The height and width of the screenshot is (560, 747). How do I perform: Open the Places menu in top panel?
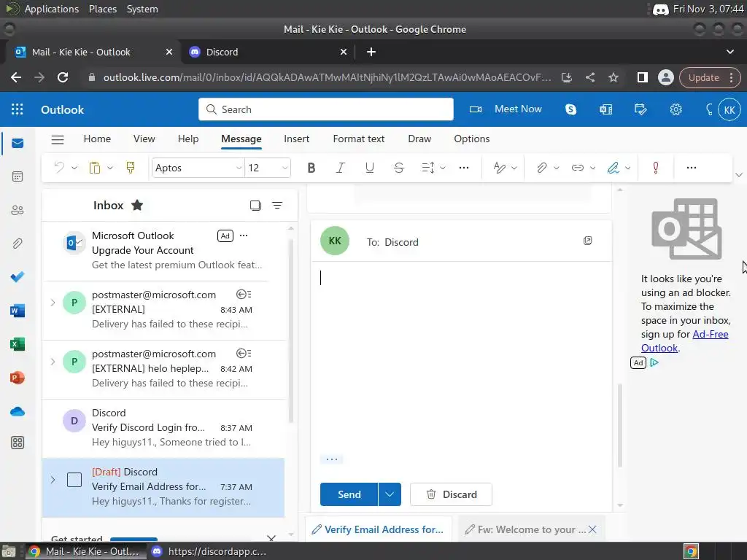(x=103, y=9)
